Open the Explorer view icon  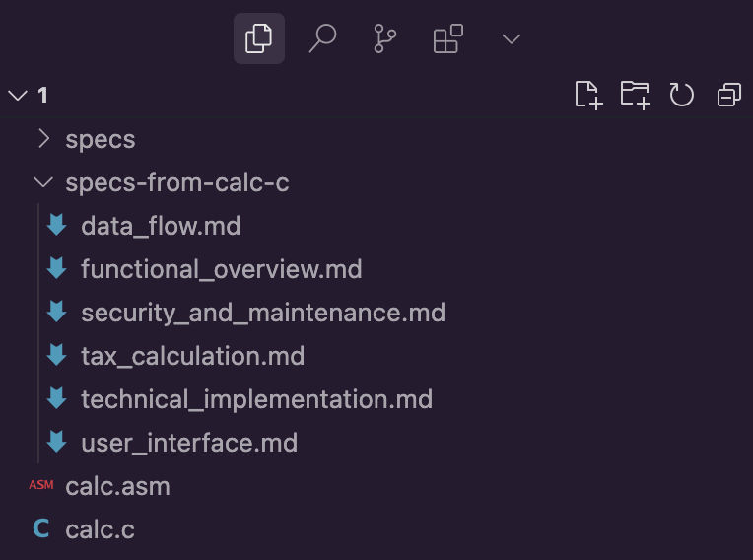click(x=259, y=38)
